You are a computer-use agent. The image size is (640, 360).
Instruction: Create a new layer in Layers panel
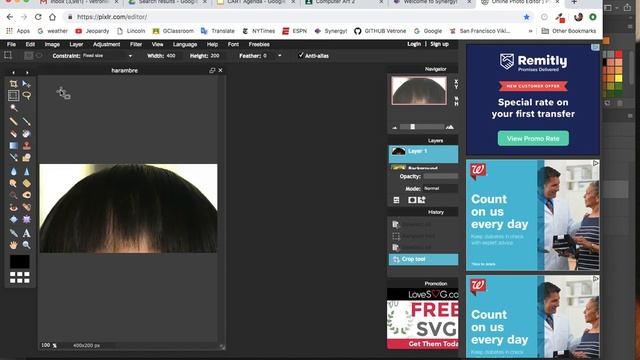click(422, 200)
